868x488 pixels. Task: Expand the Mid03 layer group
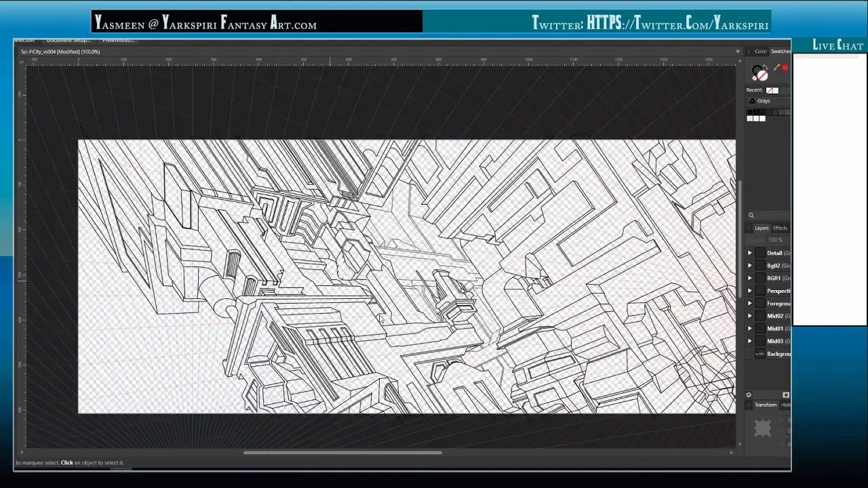750,341
